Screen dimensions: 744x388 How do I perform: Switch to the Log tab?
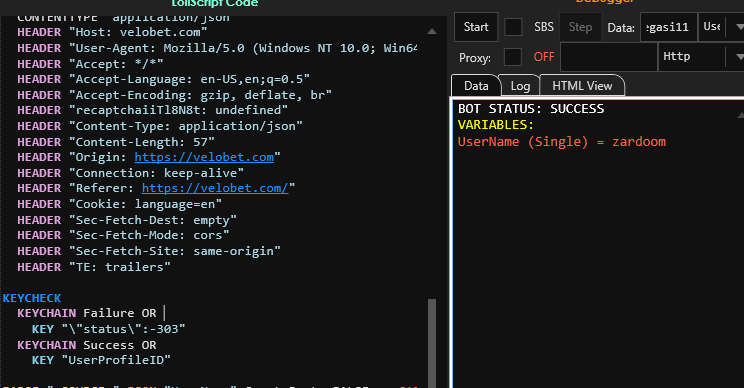click(520, 86)
